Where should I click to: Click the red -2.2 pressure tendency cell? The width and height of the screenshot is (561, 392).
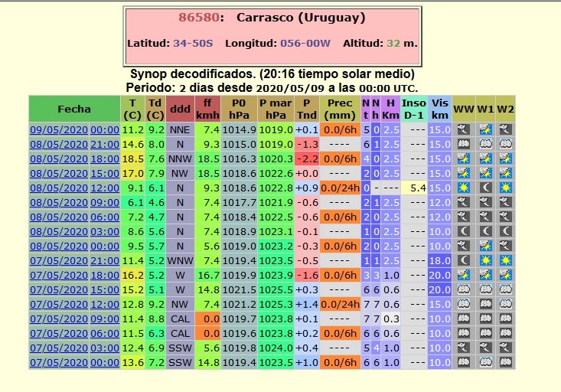[306, 158]
